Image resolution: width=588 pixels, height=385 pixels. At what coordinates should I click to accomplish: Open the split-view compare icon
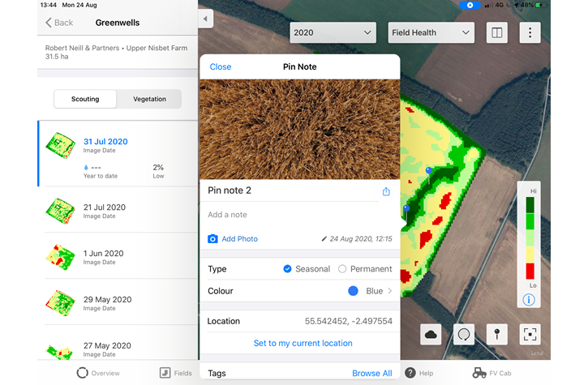497,32
